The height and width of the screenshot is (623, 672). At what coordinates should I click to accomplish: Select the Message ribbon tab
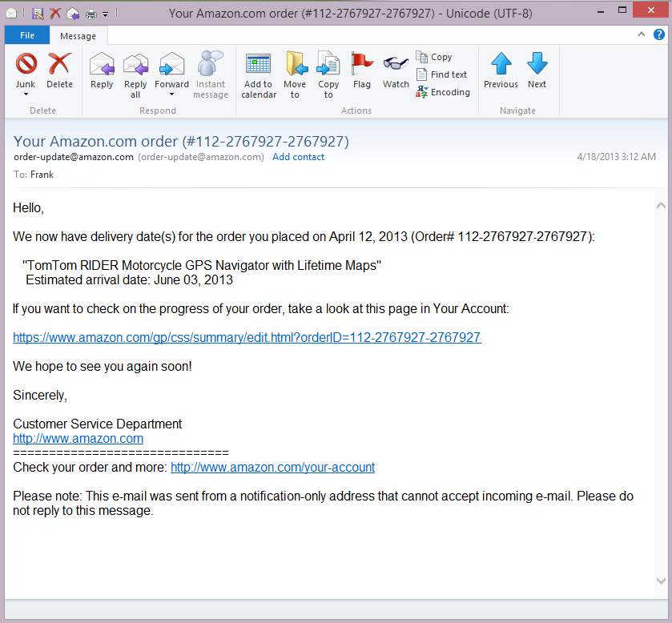coord(78,36)
